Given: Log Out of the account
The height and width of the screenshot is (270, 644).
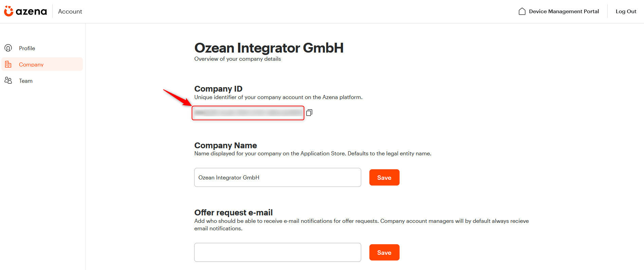Looking at the screenshot, I should coord(626,11).
